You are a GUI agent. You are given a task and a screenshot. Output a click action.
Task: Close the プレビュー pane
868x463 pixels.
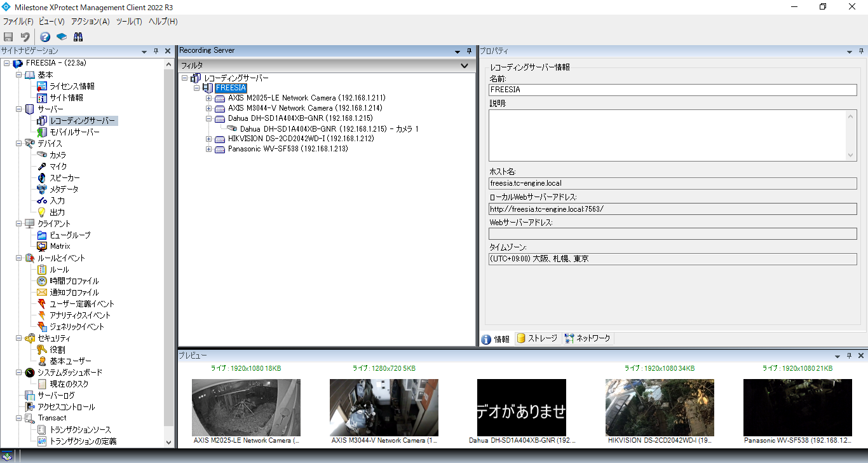(x=861, y=356)
